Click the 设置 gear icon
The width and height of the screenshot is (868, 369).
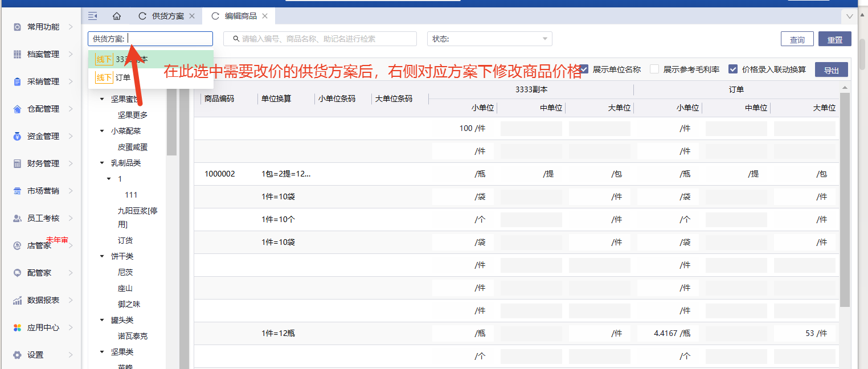[x=17, y=355]
